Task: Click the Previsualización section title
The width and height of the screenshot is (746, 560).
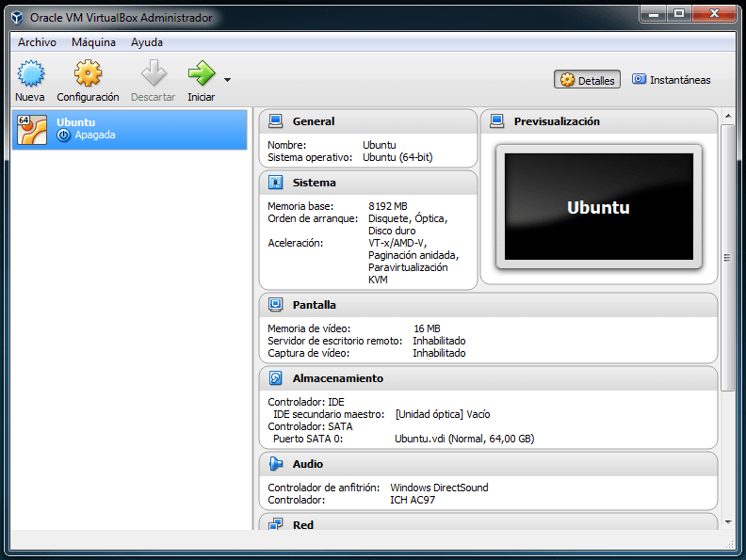Action: point(557,121)
